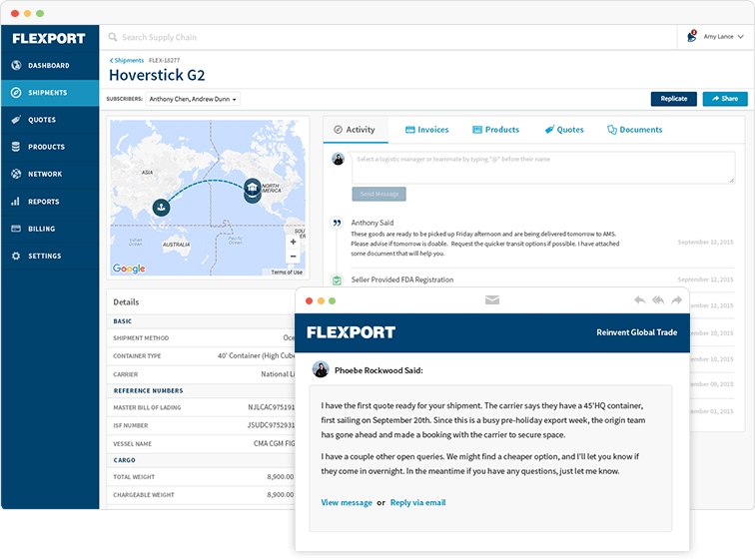Click the Google logo on map
This screenshot has width=755, height=560.
click(x=129, y=269)
